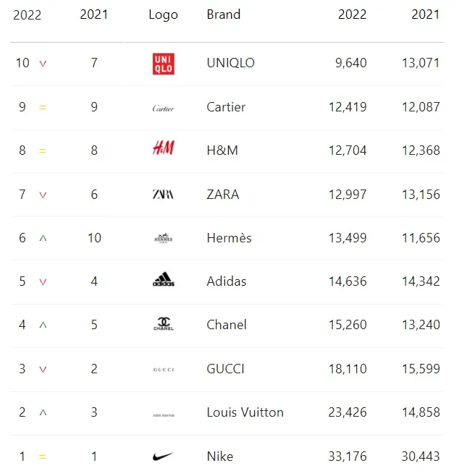
Task: Click the Louis Vuitton brand name
Action: (x=245, y=412)
